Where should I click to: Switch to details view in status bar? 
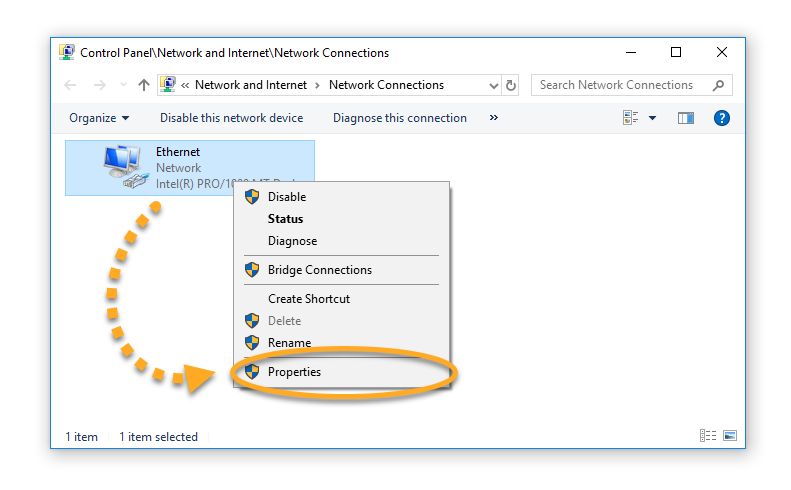708,436
